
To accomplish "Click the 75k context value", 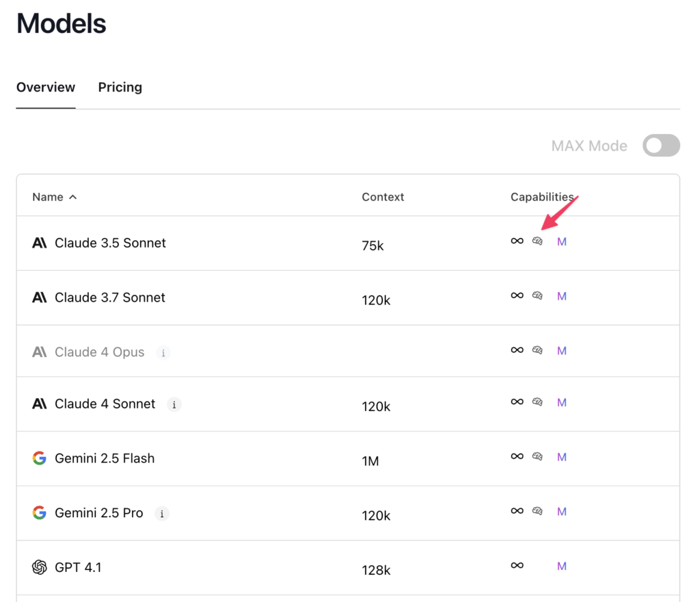I will point(373,246).
